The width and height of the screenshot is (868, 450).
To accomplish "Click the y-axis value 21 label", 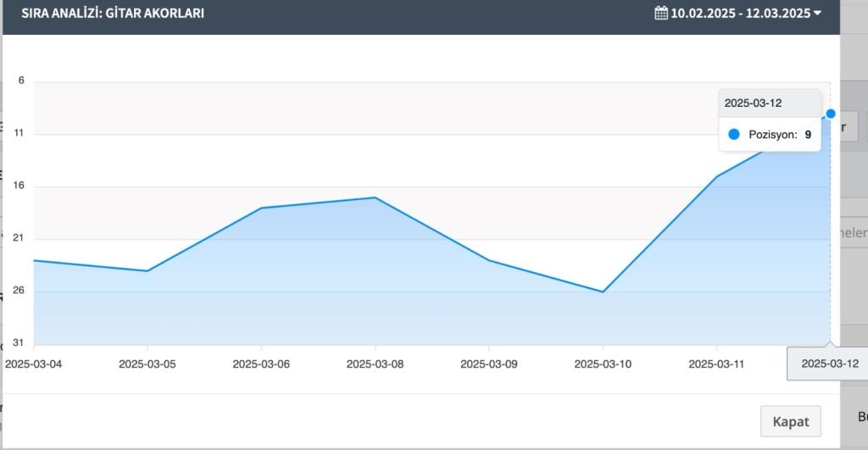I will [x=19, y=238].
